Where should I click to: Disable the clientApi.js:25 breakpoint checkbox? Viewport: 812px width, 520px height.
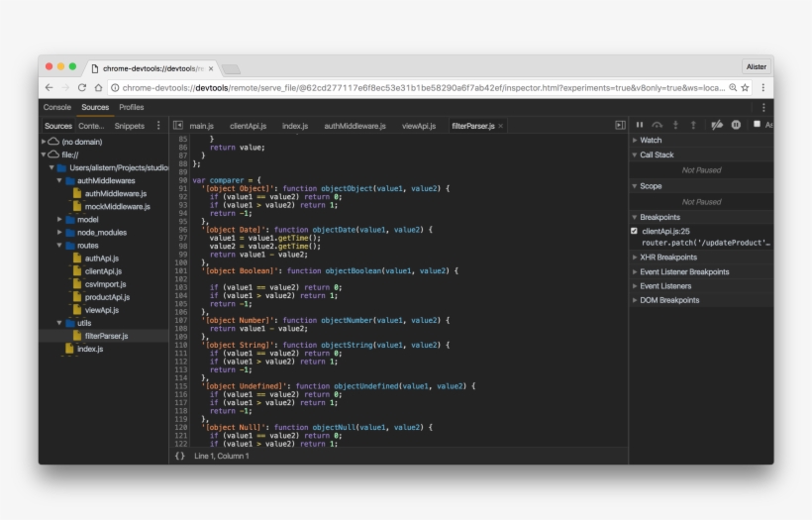coord(634,231)
